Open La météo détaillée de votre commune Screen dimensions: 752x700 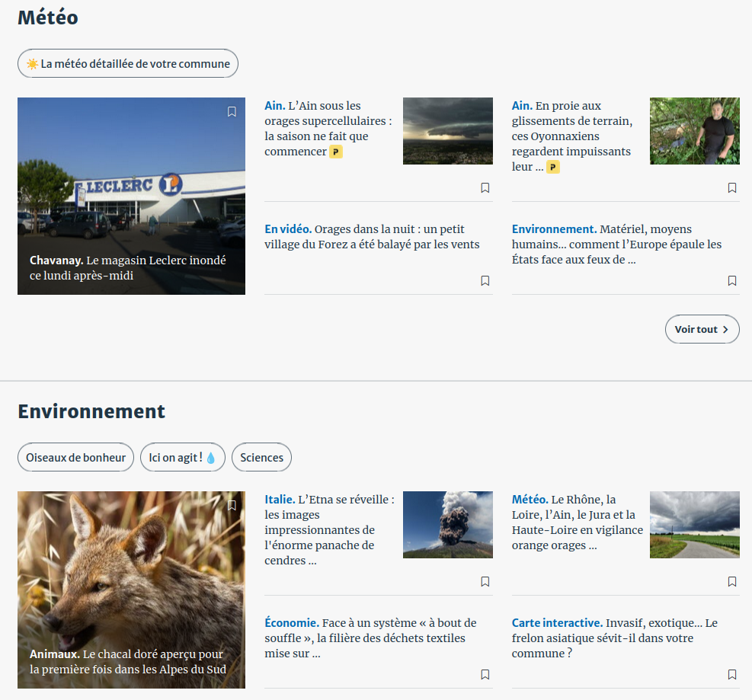click(128, 64)
